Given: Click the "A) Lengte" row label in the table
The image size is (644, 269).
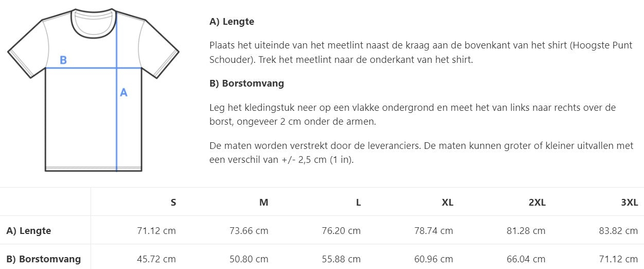Looking at the screenshot, I should (x=29, y=230).
